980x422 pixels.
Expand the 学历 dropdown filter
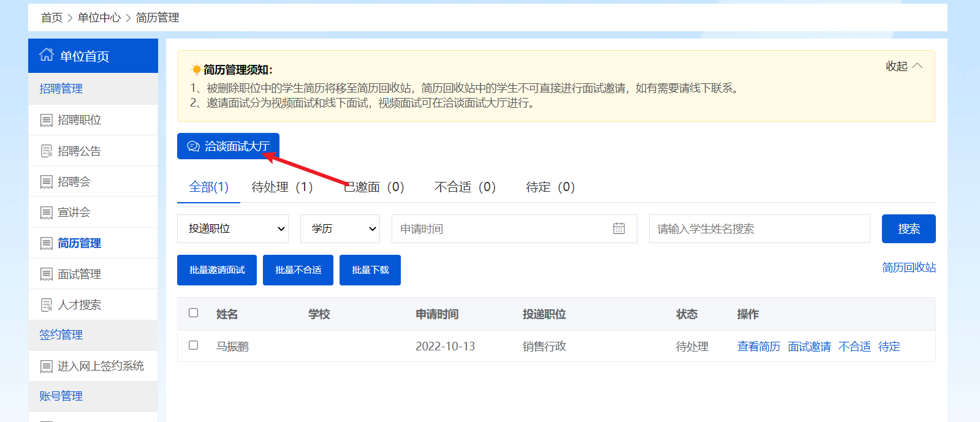click(x=340, y=228)
